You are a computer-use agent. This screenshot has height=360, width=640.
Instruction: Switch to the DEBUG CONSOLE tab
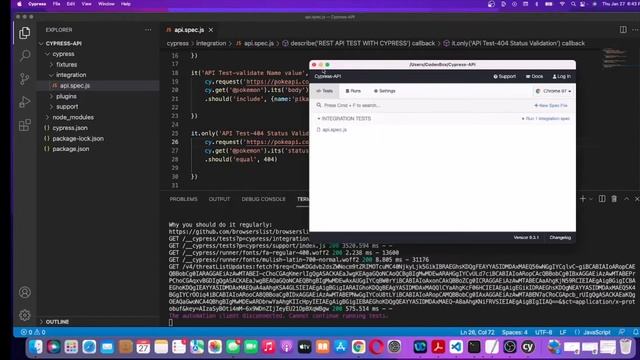pos(263,199)
